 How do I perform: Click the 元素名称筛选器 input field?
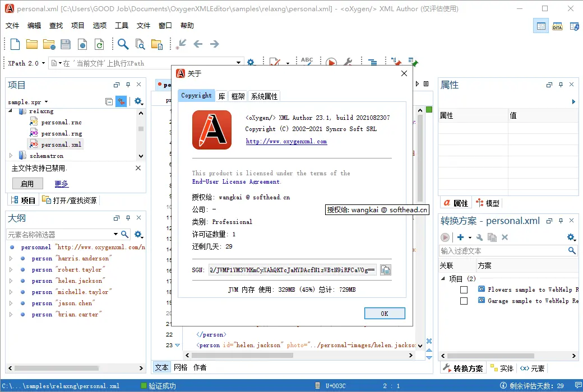59,235
